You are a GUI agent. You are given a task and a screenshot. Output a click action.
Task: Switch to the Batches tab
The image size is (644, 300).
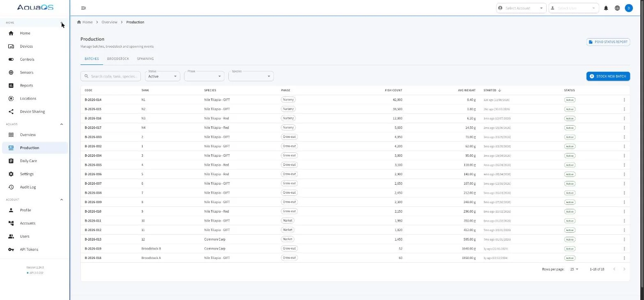pos(92,59)
